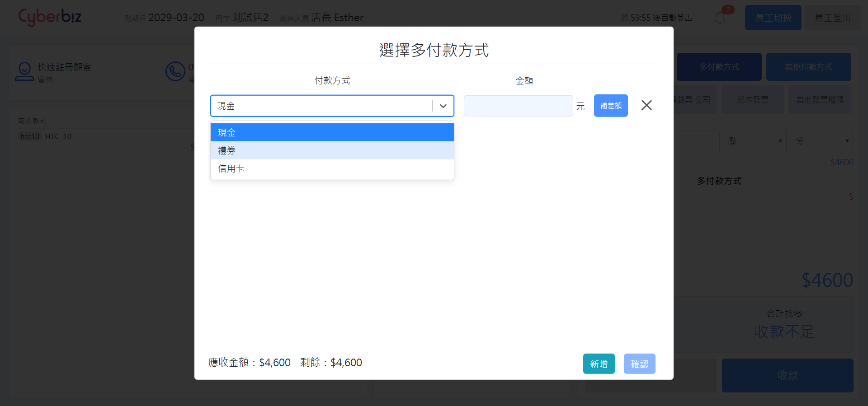Click 收款不足 status text
Viewport: 868px width, 406px height.
point(784,331)
